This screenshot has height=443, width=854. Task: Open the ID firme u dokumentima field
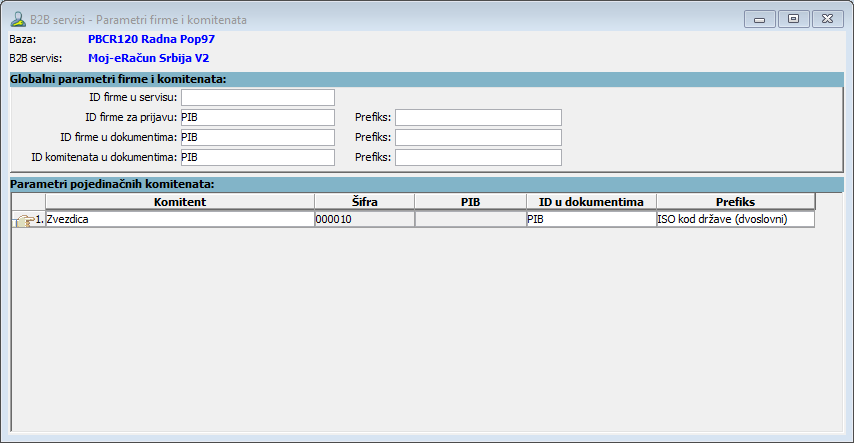coord(257,137)
